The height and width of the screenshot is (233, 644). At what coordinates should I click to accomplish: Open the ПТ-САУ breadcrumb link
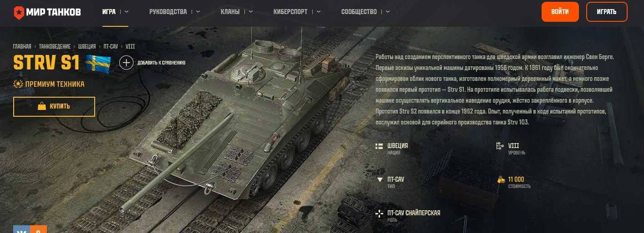coord(111,46)
